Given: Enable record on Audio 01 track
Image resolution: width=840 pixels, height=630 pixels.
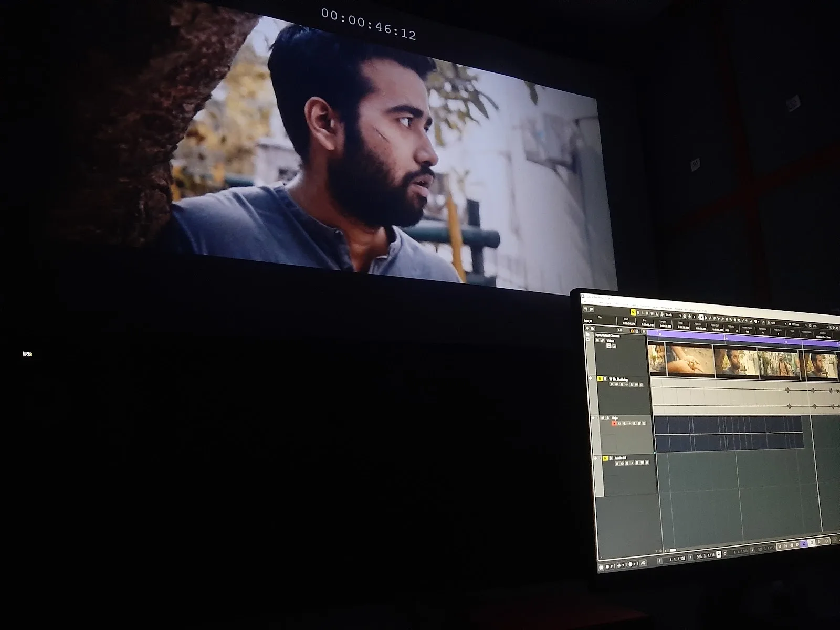Looking at the screenshot, I should pos(617,463).
